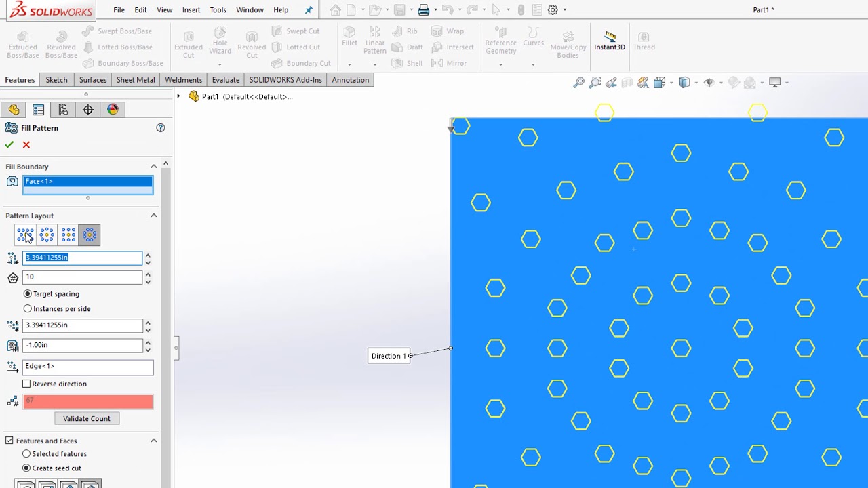
Task: Click Zoom to Fit magnifier icon
Action: [x=579, y=83]
